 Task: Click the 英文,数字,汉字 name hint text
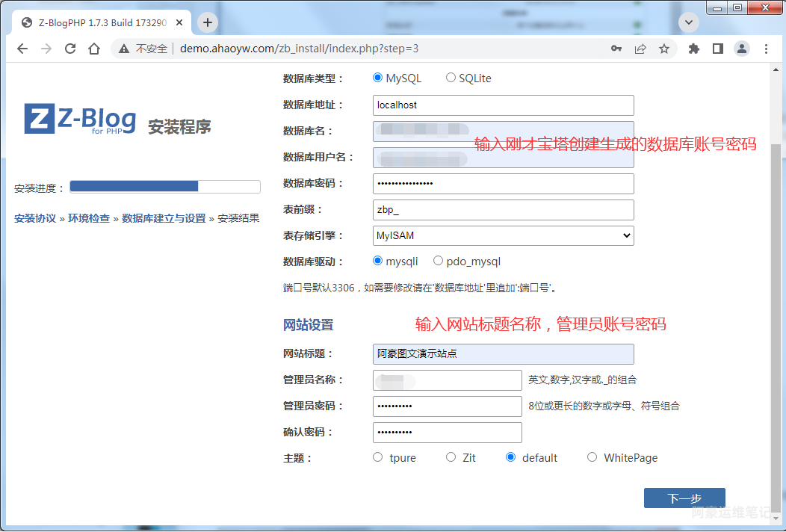tap(583, 380)
